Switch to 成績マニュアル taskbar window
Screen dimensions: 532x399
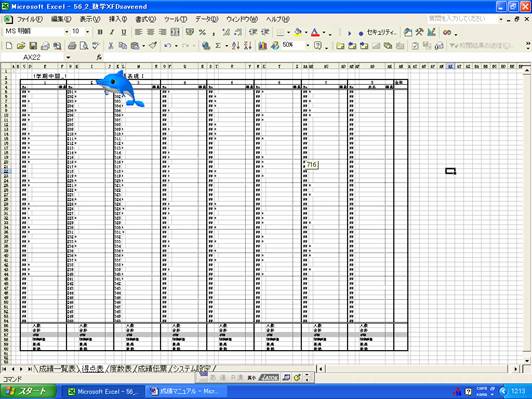tap(186, 391)
